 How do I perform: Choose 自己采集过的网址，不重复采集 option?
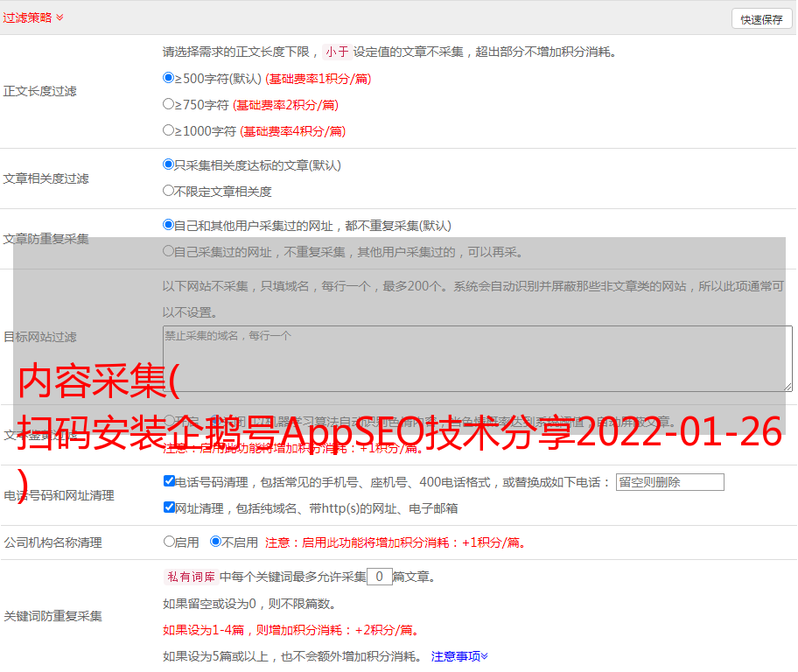click(169, 251)
